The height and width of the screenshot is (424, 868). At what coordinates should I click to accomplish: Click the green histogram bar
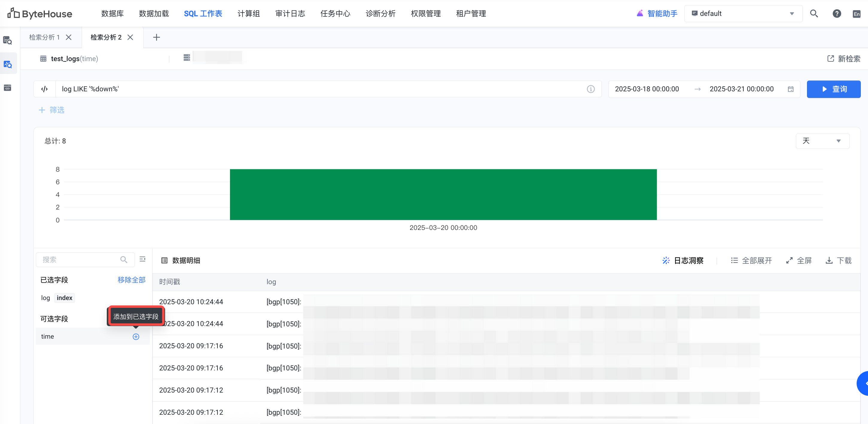click(443, 195)
